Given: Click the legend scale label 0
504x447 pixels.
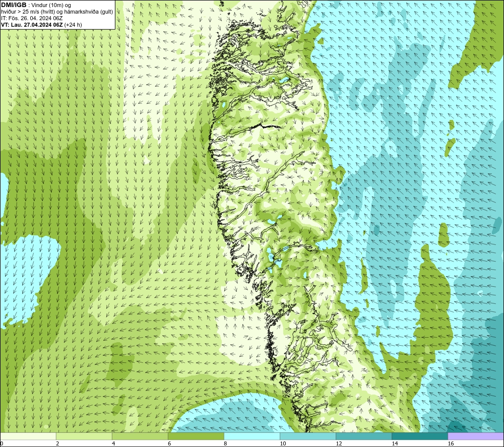Looking at the screenshot, I should coord(2,443).
